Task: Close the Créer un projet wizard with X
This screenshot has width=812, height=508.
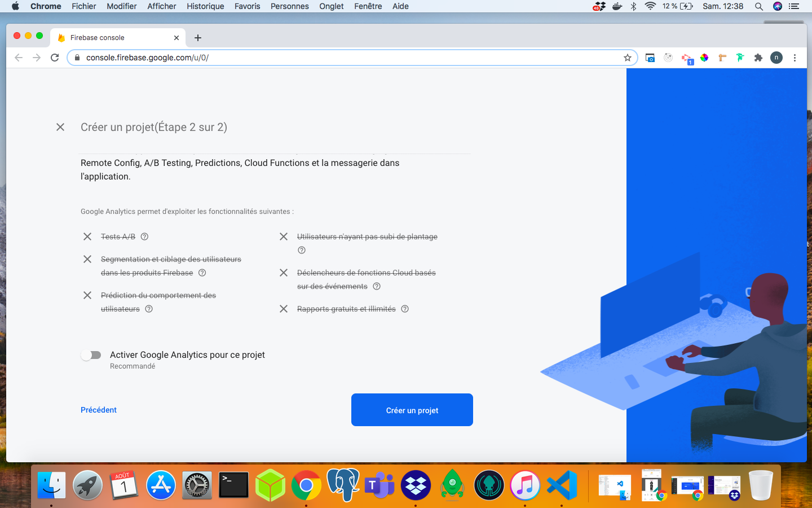Action: (x=60, y=127)
